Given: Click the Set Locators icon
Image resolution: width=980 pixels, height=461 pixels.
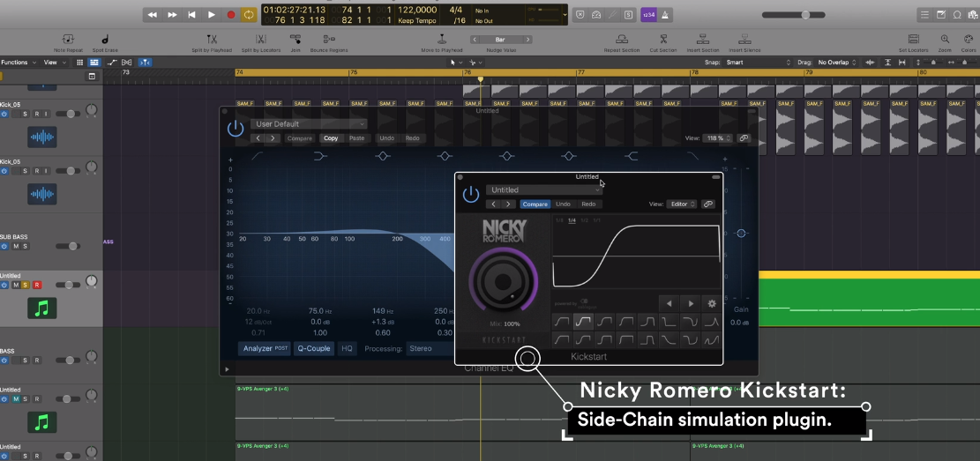Looking at the screenshot, I should 914,40.
